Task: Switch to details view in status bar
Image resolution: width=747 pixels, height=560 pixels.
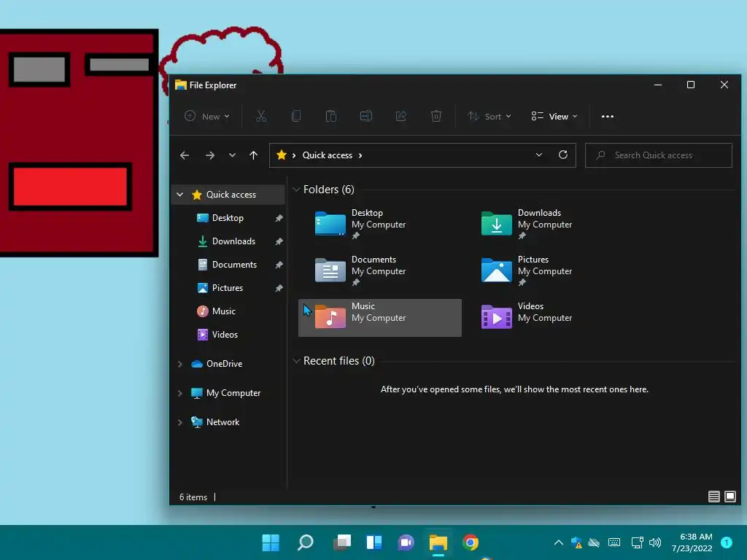Action: pos(713,497)
